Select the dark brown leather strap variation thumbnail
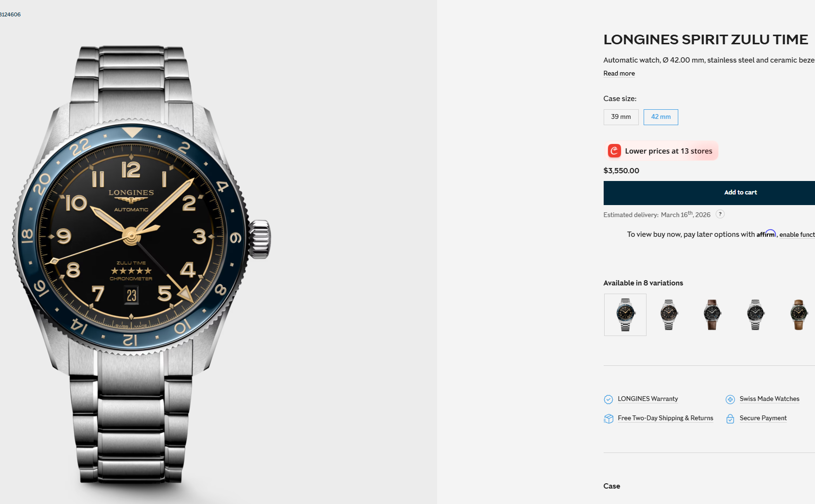The height and width of the screenshot is (504, 815). [x=712, y=315]
